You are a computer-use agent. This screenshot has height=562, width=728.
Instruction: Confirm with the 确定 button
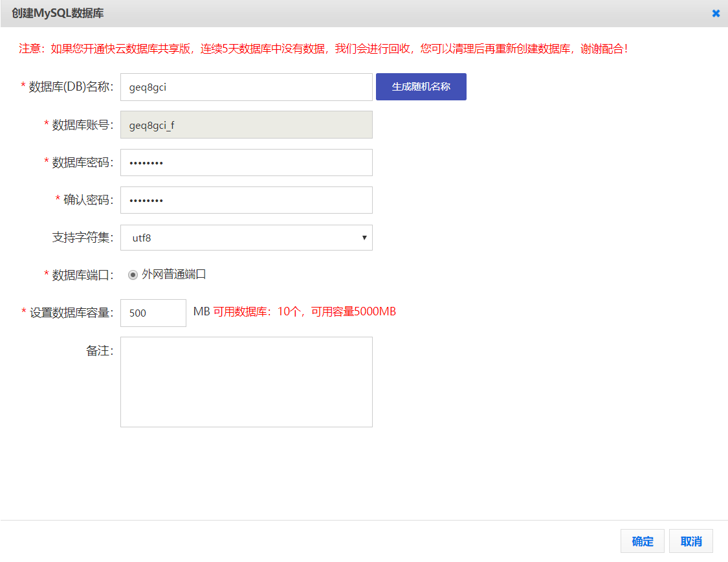[642, 541]
